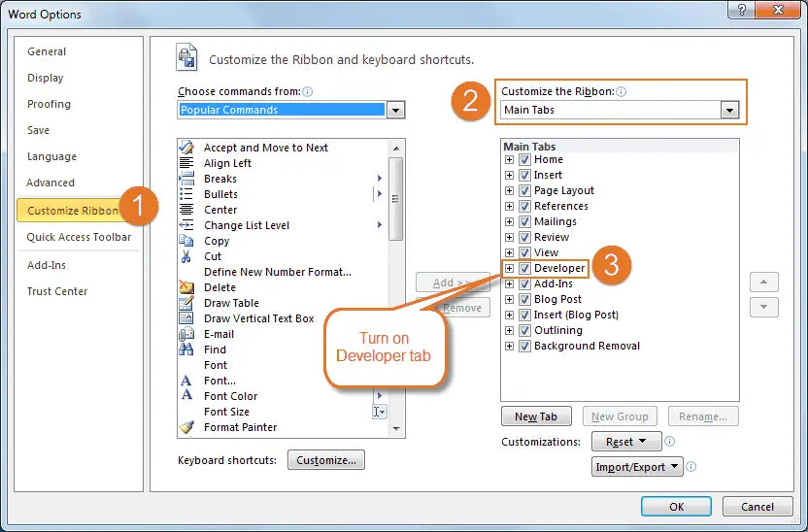Screen dimensions: 808x532
Task: Click the Cut scissors icon
Action: point(186,256)
